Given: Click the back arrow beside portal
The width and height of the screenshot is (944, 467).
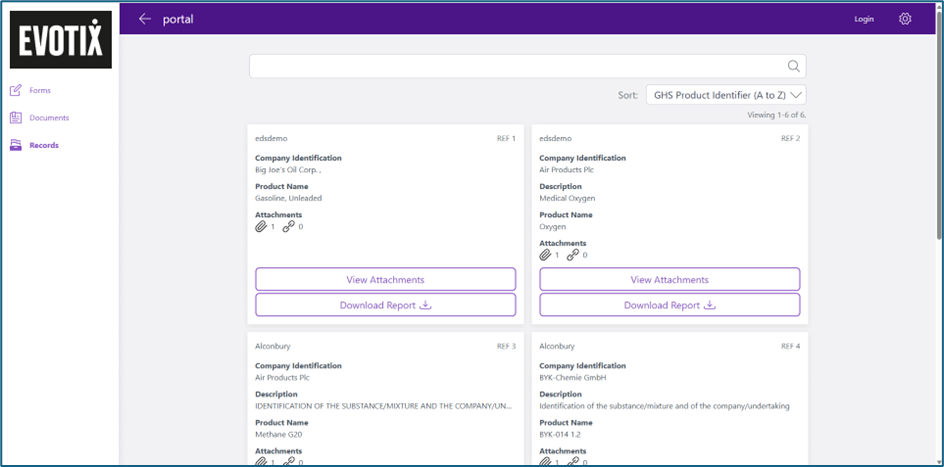Looking at the screenshot, I should pos(145,19).
